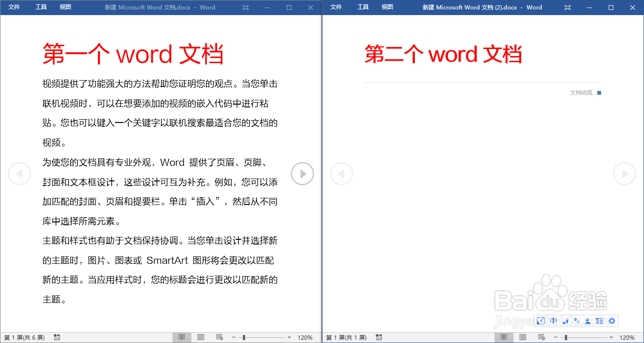Open 工具 menu in right Word window

[x=363, y=7]
